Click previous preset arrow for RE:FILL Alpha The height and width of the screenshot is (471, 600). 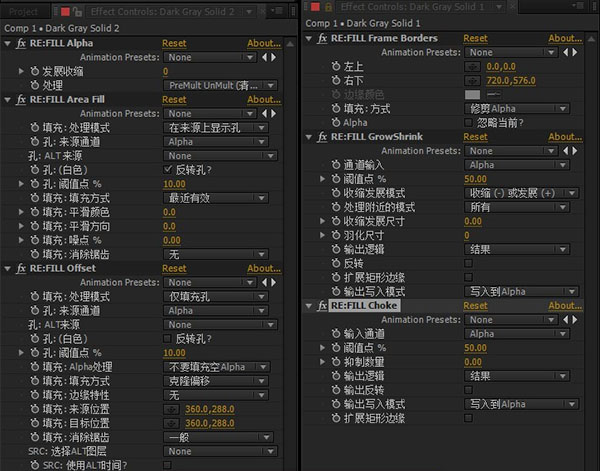click(x=264, y=57)
